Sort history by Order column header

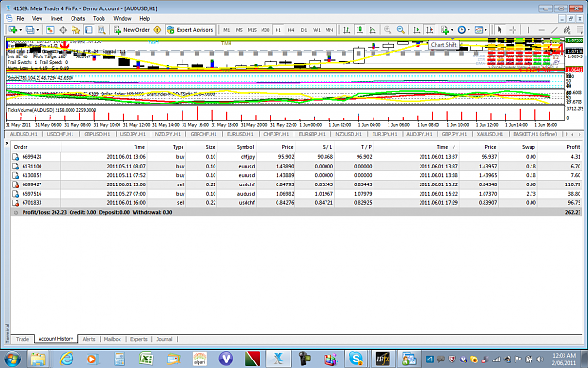pos(21,147)
